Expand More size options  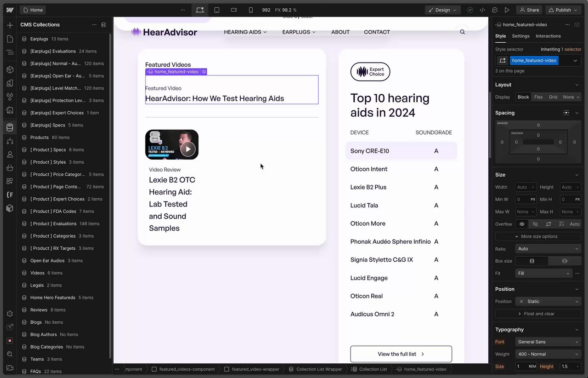[538, 236]
